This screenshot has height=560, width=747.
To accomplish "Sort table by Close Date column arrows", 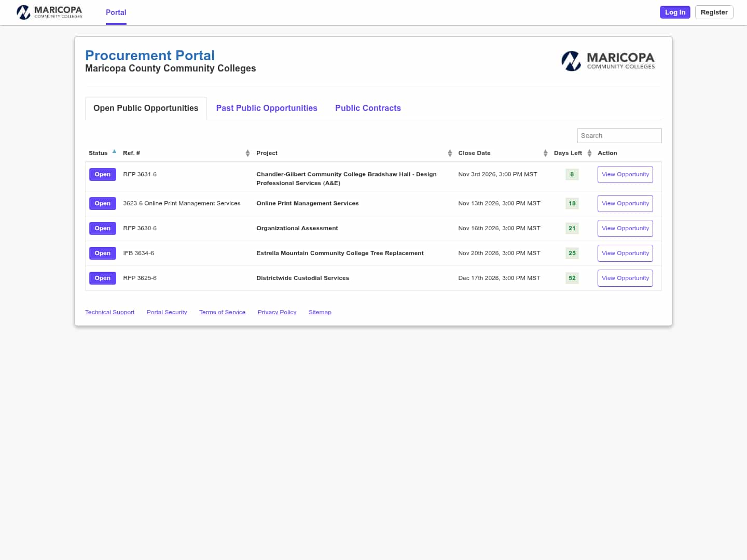I will [x=545, y=153].
